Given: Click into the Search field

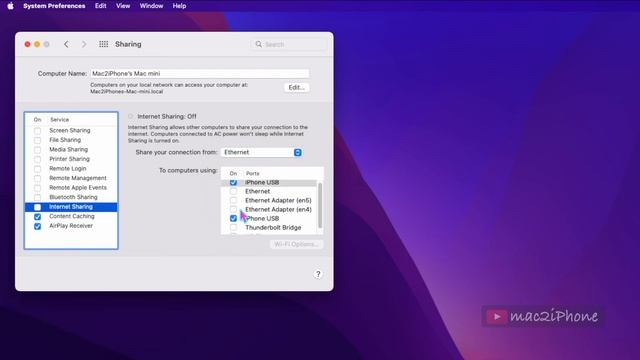Looking at the screenshot, I should 289,44.
